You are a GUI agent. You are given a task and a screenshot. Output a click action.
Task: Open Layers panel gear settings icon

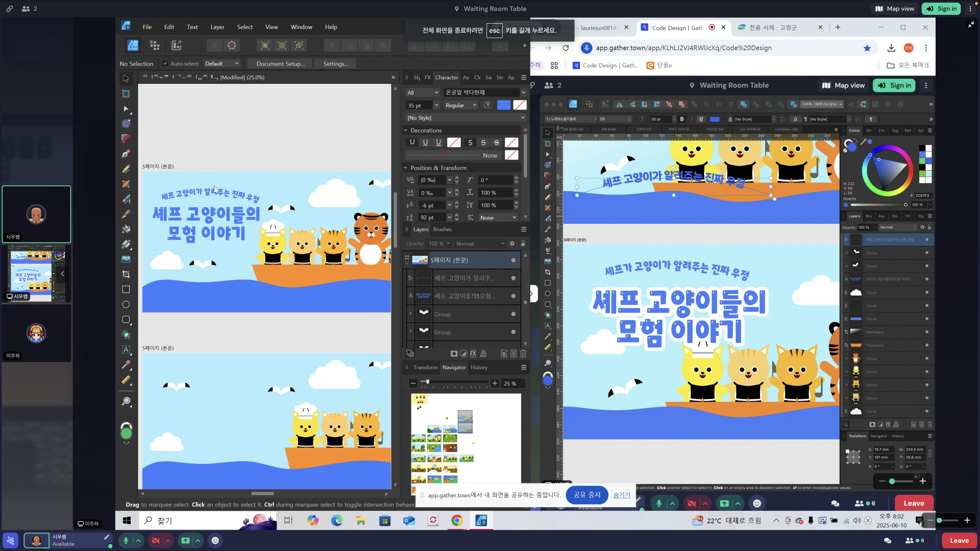point(512,243)
